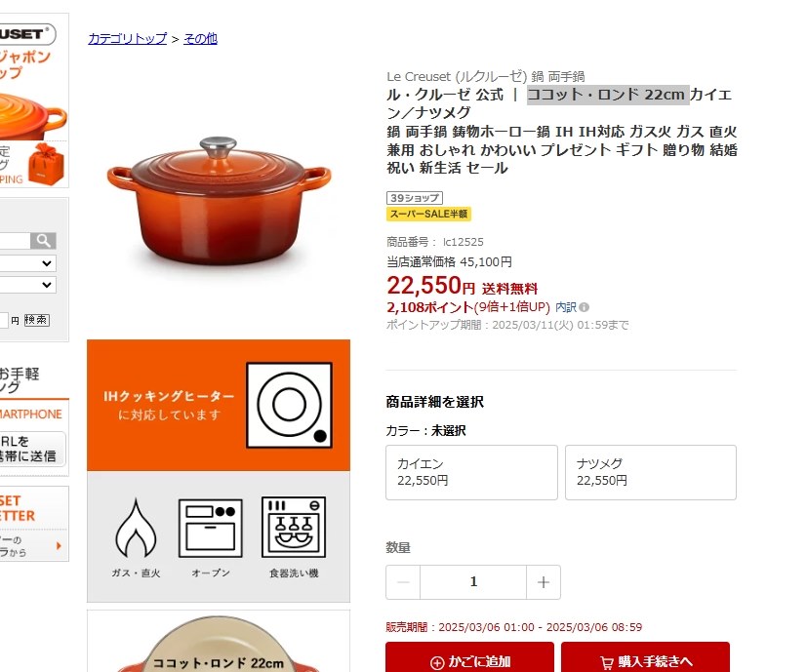Click the 購入手続きへ checkout button

point(645,657)
